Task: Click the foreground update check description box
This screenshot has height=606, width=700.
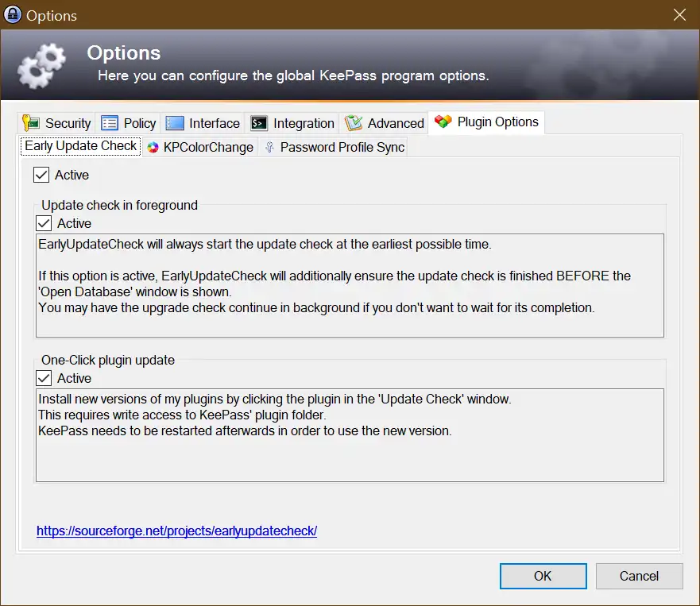Action: coord(350,286)
